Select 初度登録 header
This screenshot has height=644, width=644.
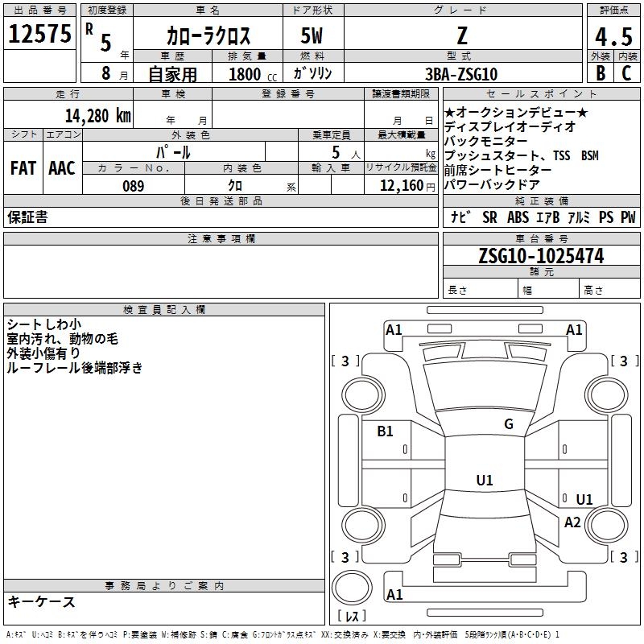coord(107,10)
